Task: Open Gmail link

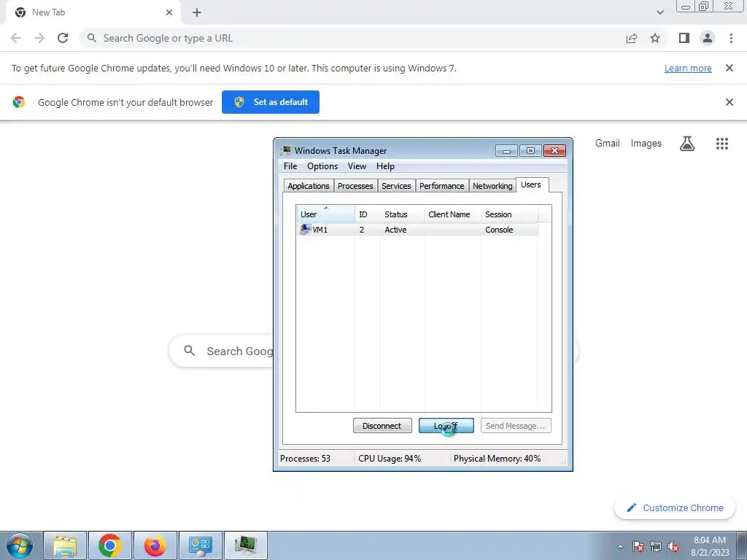Action: (608, 144)
